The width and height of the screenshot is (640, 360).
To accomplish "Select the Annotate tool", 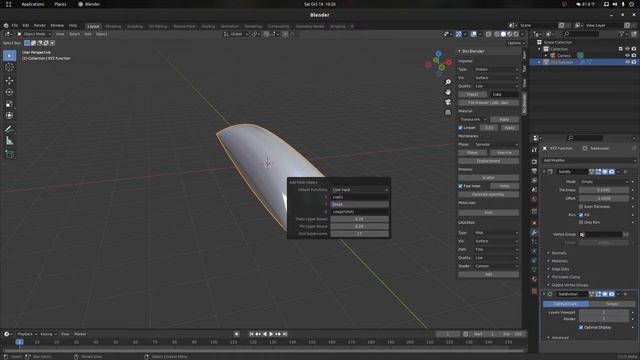I will tap(9, 129).
